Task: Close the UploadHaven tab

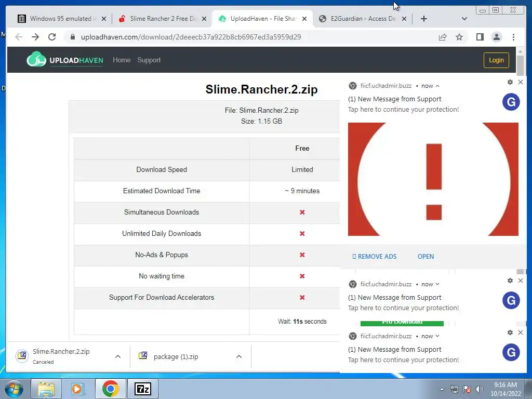Action: (x=304, y=19)
